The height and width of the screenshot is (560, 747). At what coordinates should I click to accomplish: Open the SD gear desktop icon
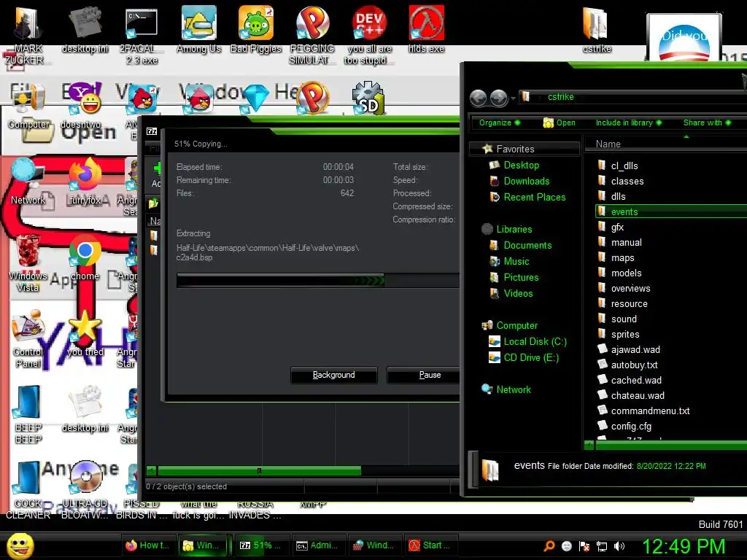tap(368, 98)
